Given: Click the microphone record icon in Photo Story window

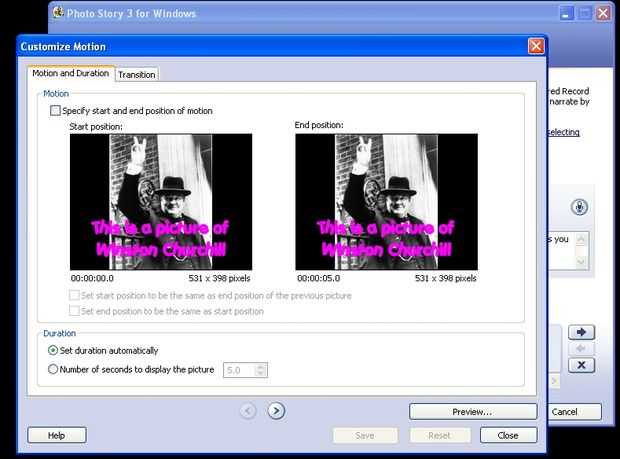Looking at the screenshot, I should click(579, 207).
